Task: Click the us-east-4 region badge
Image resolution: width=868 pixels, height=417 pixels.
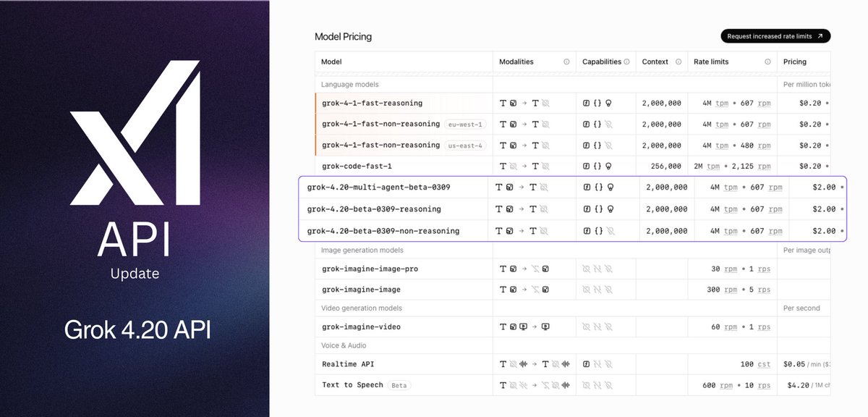Action: [466, 146]
